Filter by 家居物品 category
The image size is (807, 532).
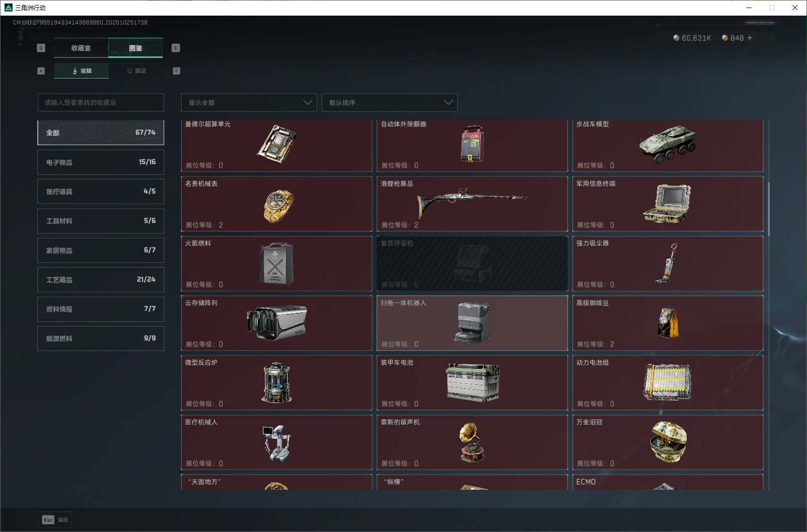(101, 250)
